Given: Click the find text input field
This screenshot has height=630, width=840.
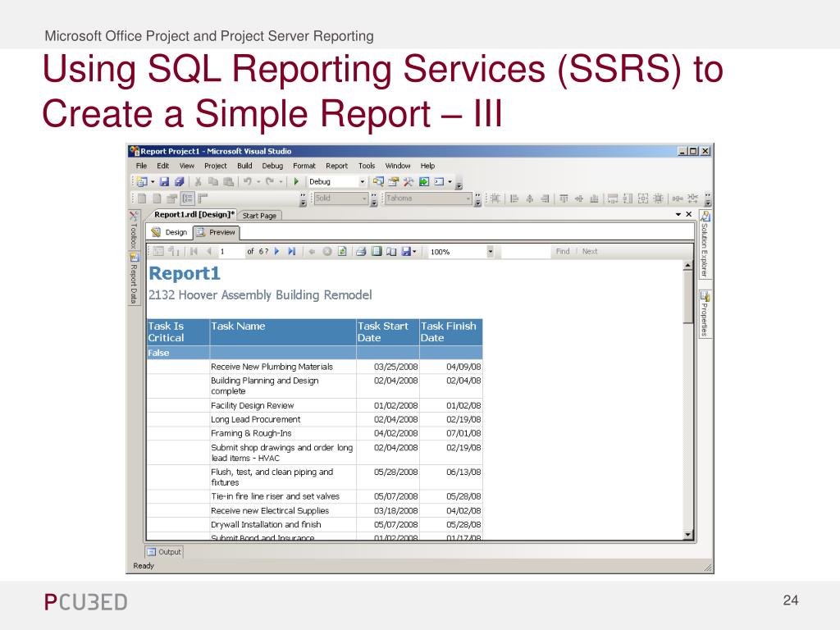Looking at the screenshot, I should pos(526,251).
